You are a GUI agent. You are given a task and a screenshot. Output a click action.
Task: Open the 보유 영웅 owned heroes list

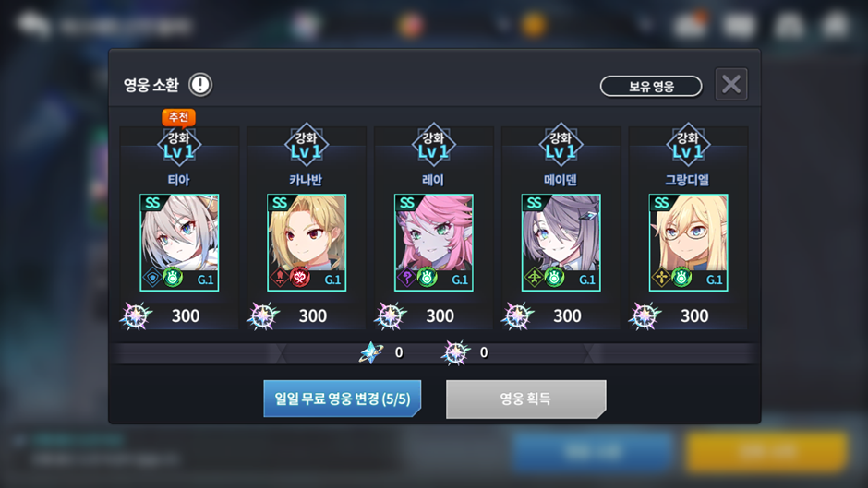tap(651, 87)
